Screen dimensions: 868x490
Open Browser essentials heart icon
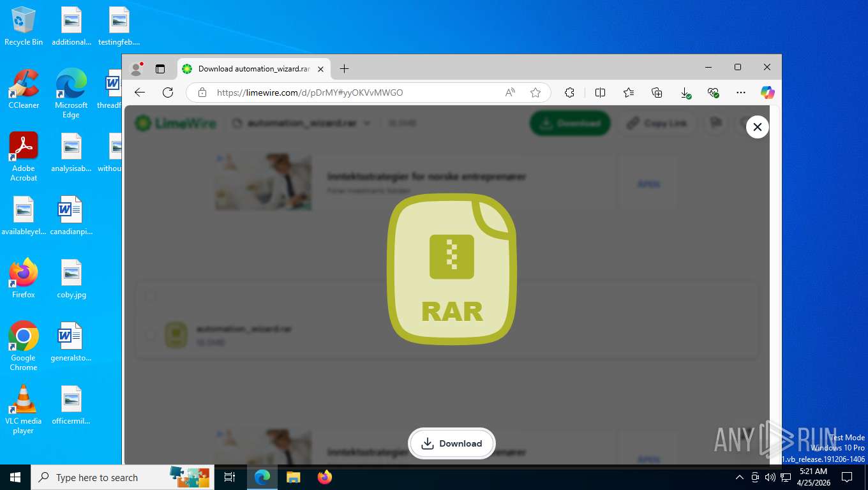click(714, 93)
